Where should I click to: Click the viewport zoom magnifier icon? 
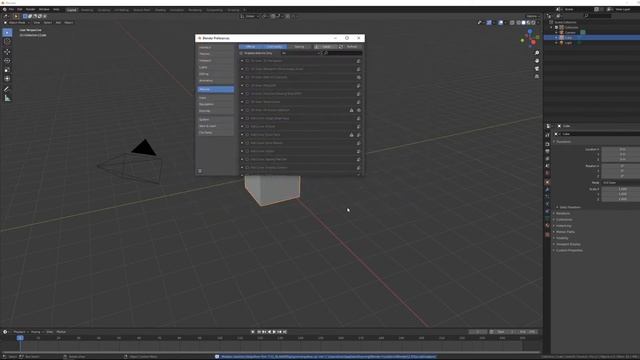(x=537, y=53)
